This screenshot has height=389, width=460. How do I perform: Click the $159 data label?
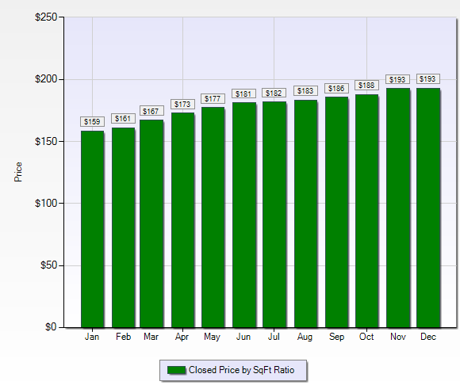point(92,122)
